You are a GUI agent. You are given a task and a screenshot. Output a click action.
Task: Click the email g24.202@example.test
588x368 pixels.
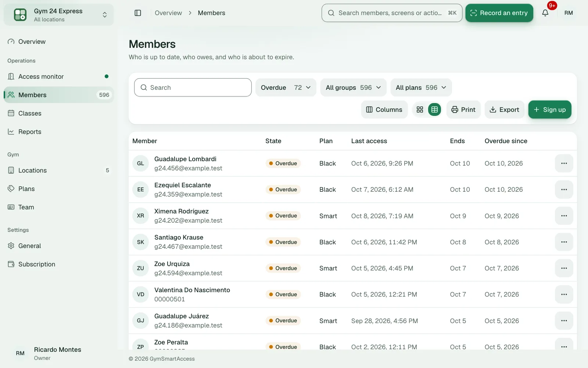pos(188,220)
